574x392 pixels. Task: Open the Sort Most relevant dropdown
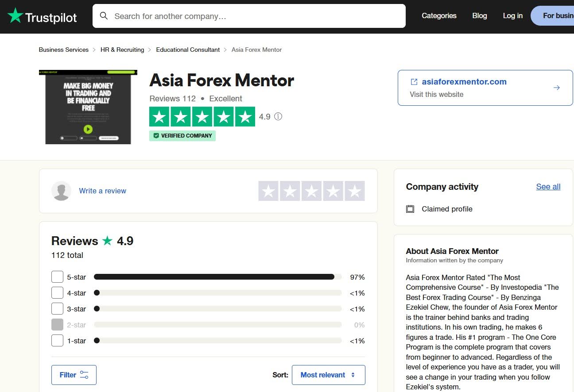coord(329,375)
